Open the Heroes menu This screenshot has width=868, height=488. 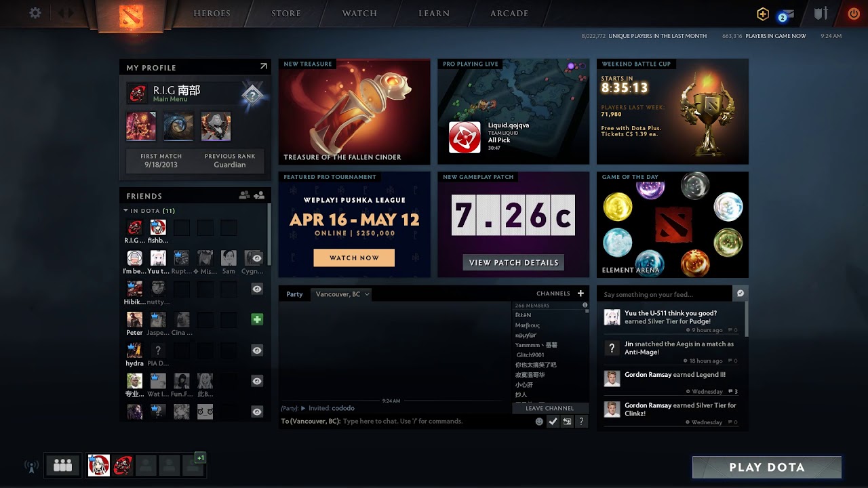point(212,14)
